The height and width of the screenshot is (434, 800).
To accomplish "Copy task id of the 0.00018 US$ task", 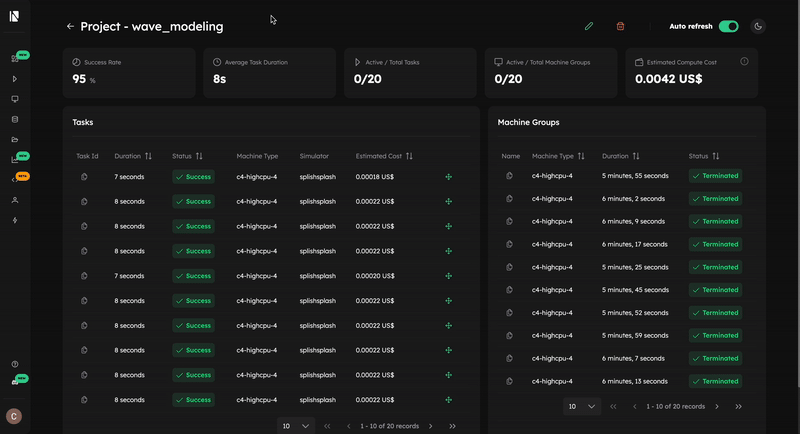I will (x=84, y=177).
